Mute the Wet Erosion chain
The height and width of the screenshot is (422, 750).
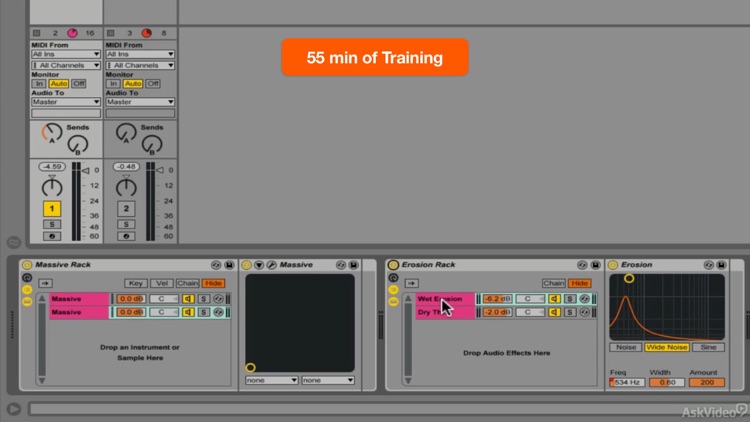(x=554, y=299)
